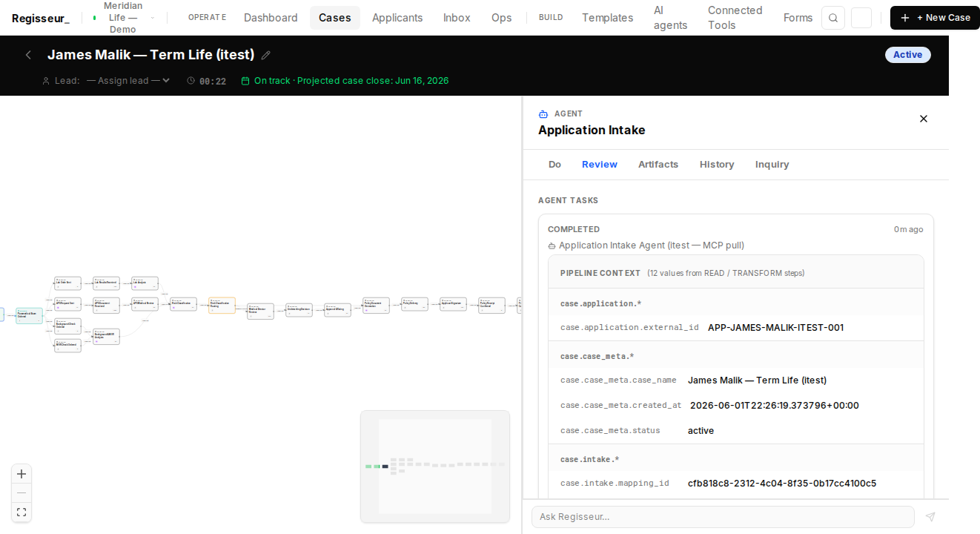Send message with paper plane icon
The width and height of the screenshot is (980, 534).
(930, 517)
